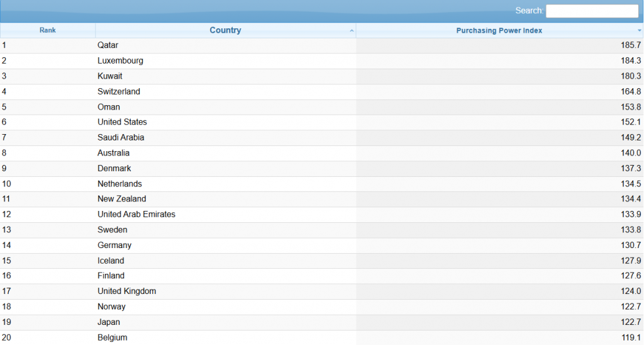Click the Purchasing Power Index sort arrow
Screen dimensions: 644x345
(x=639, y=31)
